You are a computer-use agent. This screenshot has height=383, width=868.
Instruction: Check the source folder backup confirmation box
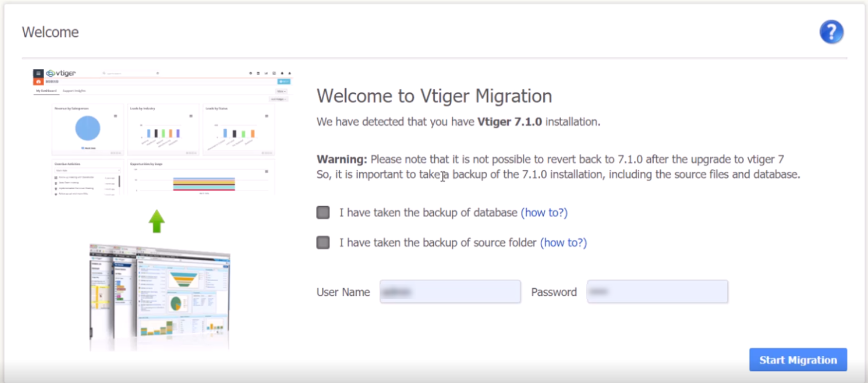pyautogui.click(x=323, y=242)
